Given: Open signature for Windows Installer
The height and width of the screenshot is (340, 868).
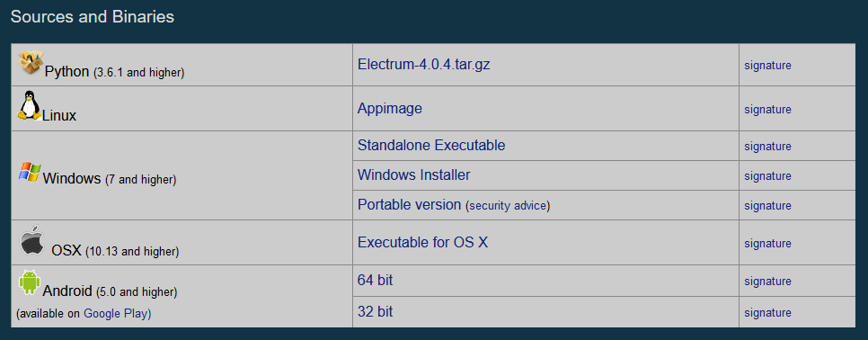Looking at the screenshot, I should point(767,176).
